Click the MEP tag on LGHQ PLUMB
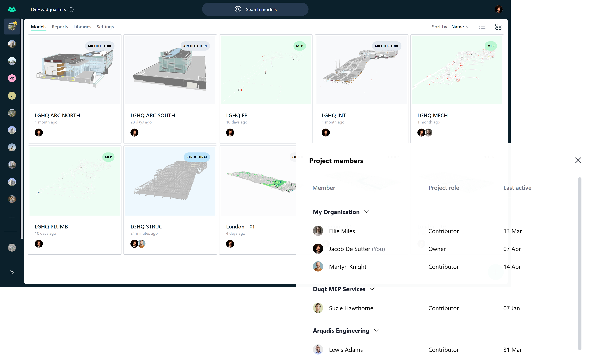The image size is (595, 364). tap(108, 157)
